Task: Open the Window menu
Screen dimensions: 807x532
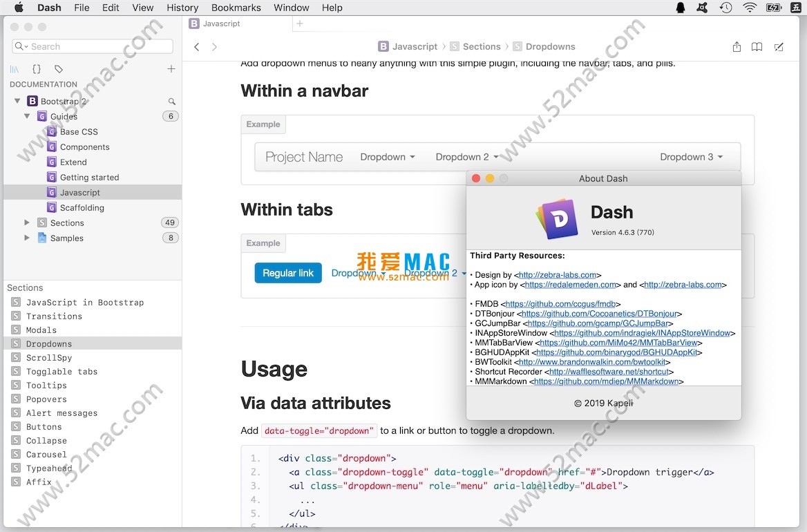Action: (x=292, y=8)
